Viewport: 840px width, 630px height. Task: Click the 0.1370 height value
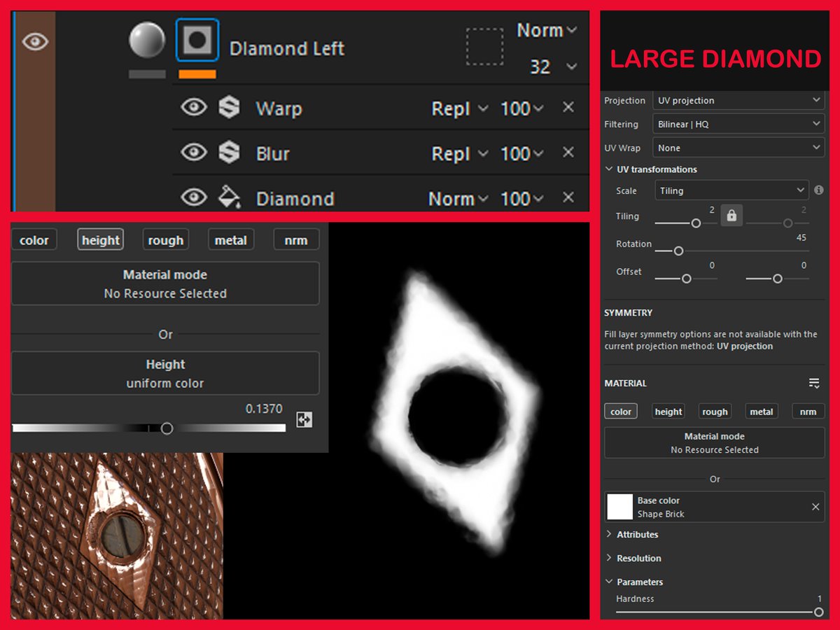click(264, 409)
